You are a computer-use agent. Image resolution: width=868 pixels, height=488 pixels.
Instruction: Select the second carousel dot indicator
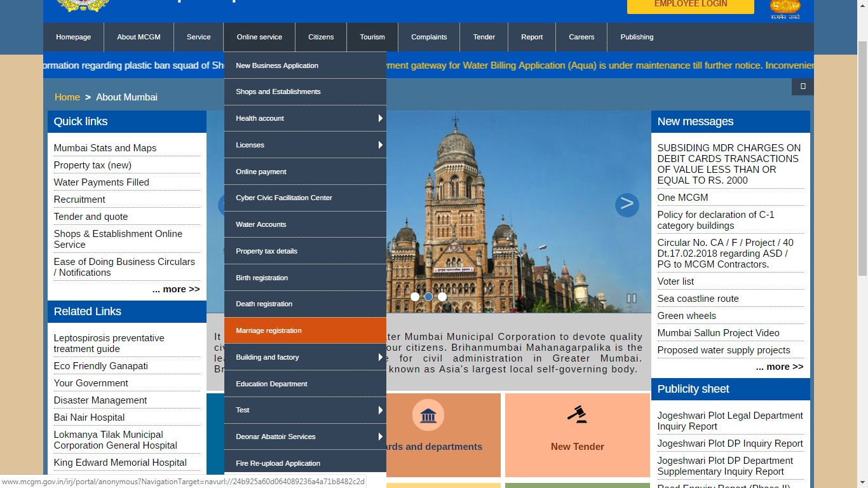click(x=428, y=297)
